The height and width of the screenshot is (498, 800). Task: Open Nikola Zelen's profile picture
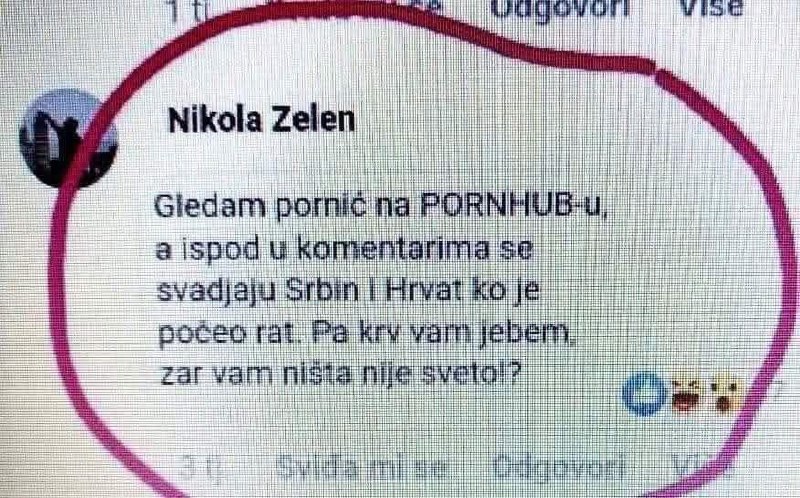coord(68,138)
